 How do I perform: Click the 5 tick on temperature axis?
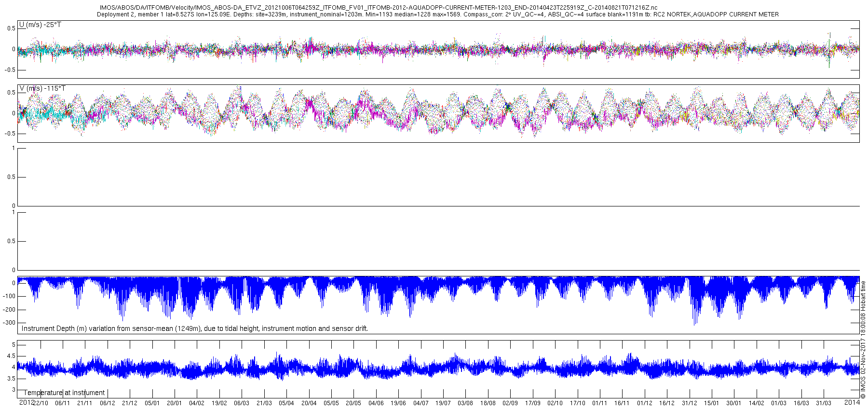pos(14,345)
